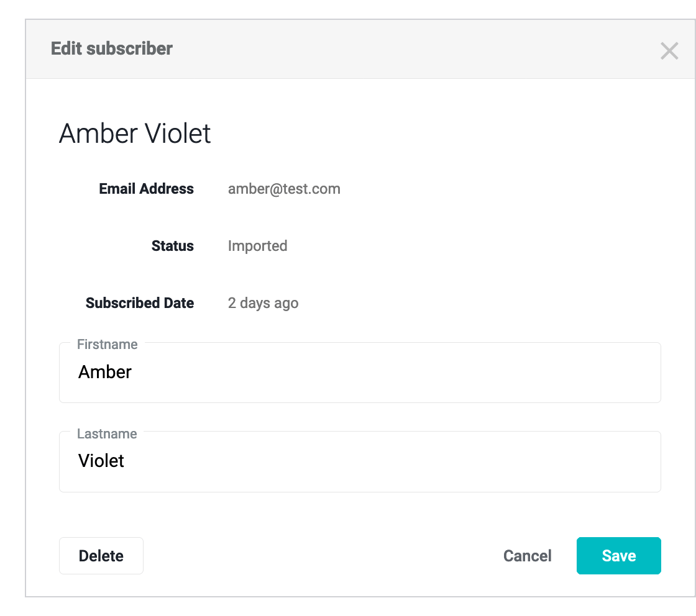The image size is (696, 616).
Task: Close the Edit subscriber dialog
Action: coord(669,50)
